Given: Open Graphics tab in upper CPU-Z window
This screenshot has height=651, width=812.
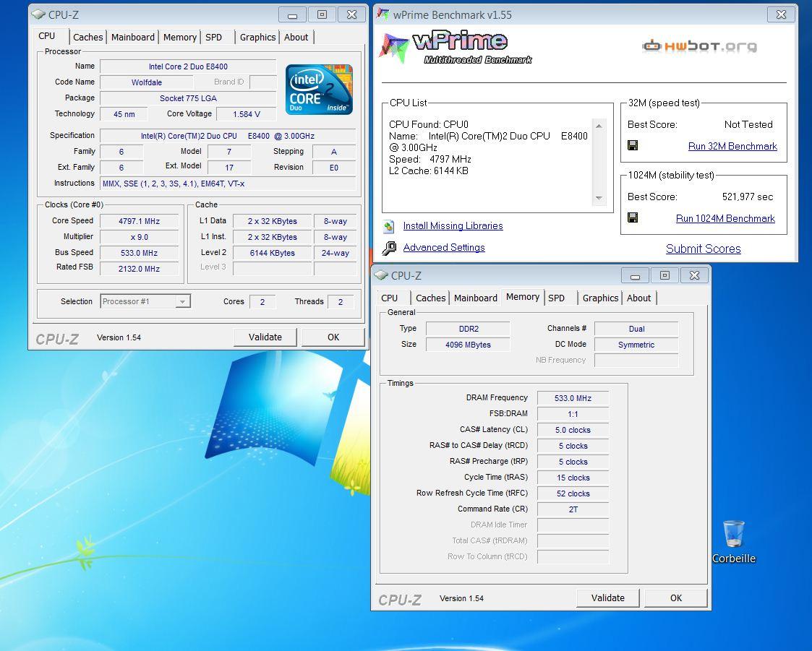Looking at the screenshot, I should click(x=257, y=38).
